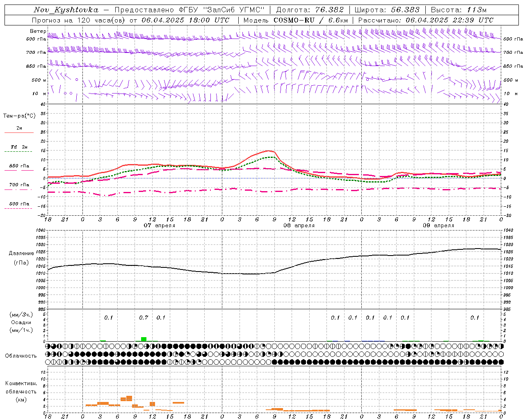Click the Td 2м dew point legend entry
The image size is (525, 420).
coord(19,147)
